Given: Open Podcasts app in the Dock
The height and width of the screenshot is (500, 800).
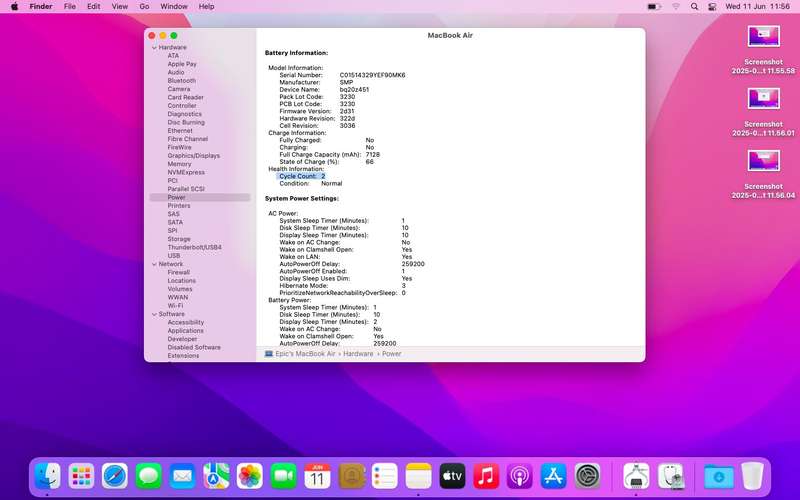Looking at the screenshot, I should tap(519, 477).
